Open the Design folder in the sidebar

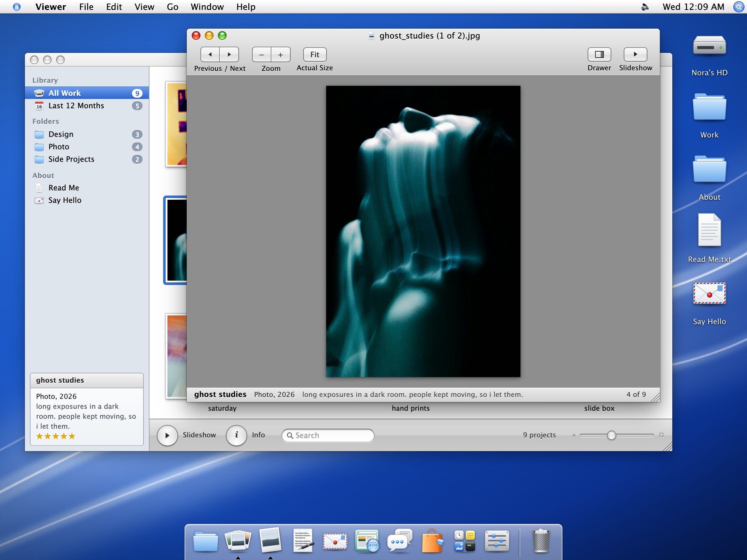point(87,134)
